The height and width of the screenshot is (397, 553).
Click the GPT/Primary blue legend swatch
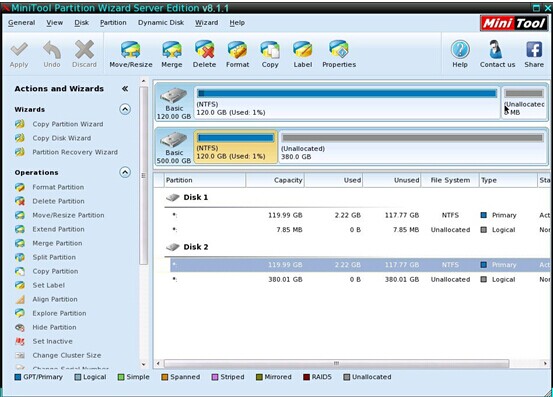point(18,377)
